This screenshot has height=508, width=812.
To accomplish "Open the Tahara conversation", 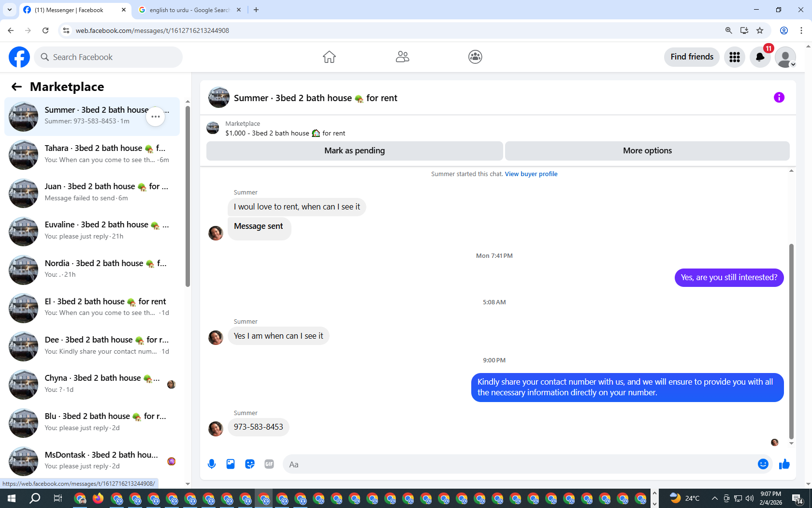I will click(92, 154).
